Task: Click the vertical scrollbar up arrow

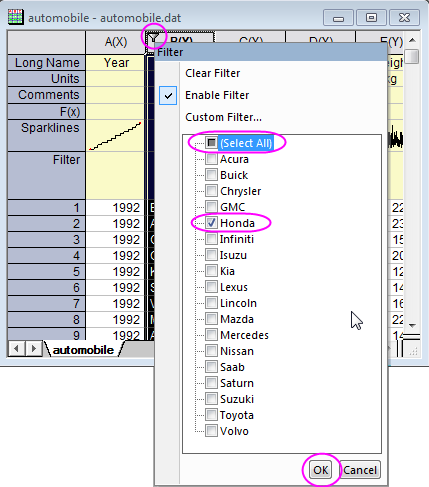Action: click(412, 40)
